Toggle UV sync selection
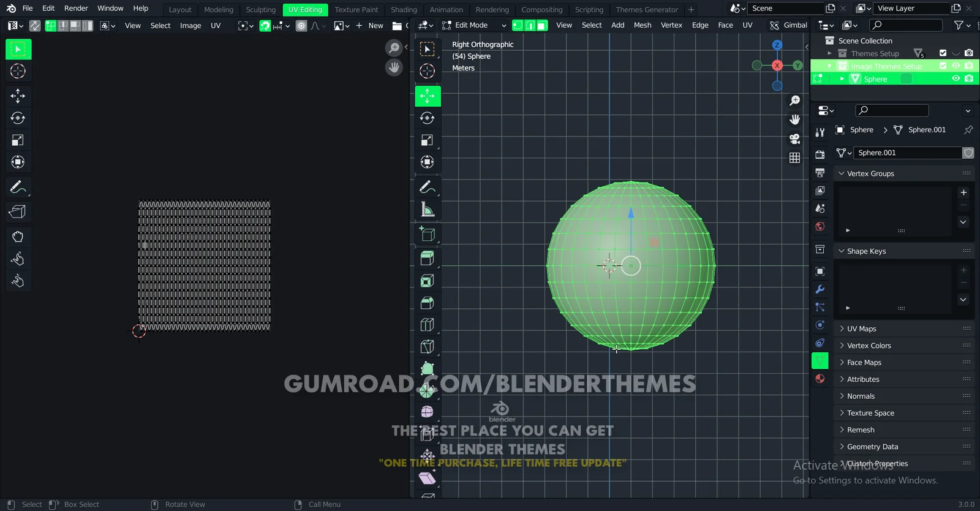The image size is (980, 511). (x=35, y=26)
